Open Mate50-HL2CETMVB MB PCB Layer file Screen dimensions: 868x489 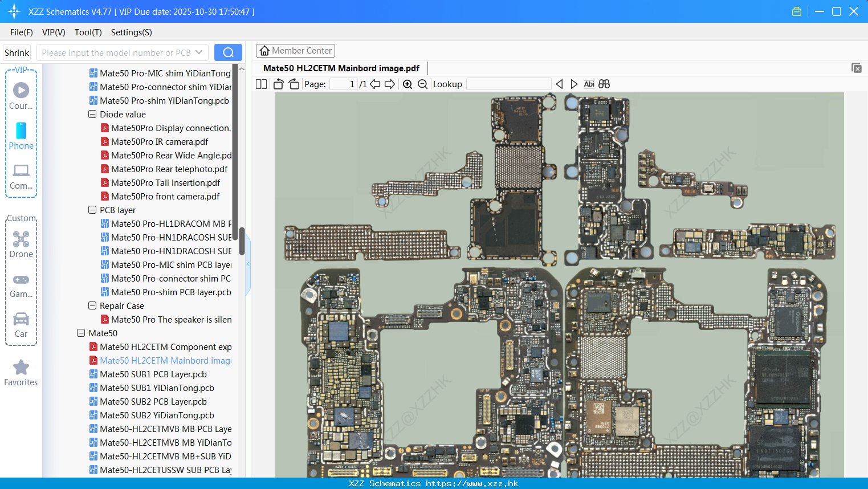pyautogui.click(x=160, y=429)
